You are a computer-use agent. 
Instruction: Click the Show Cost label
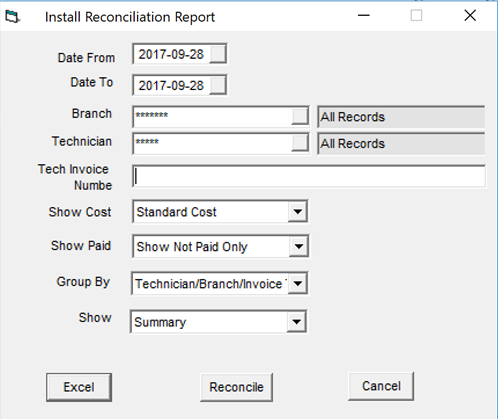click(80, 212)
